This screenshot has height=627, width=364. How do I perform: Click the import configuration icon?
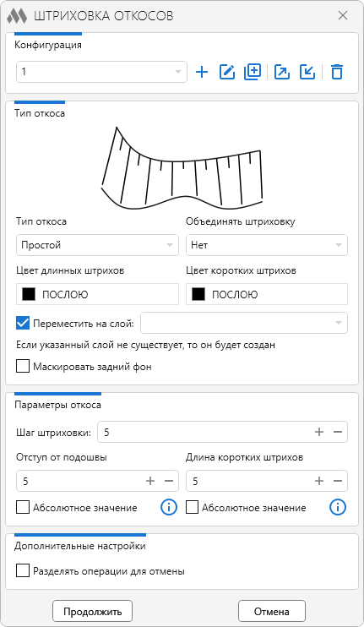tap(307, 72)
